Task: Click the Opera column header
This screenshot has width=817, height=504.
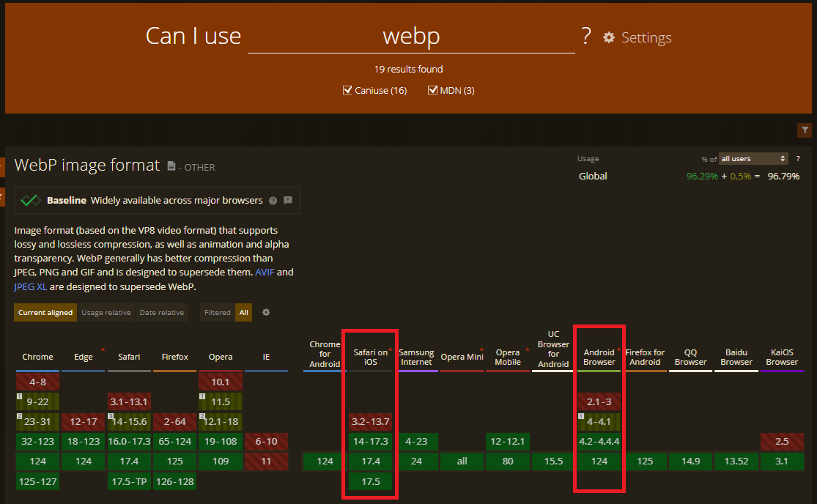Action: (221, 357)
